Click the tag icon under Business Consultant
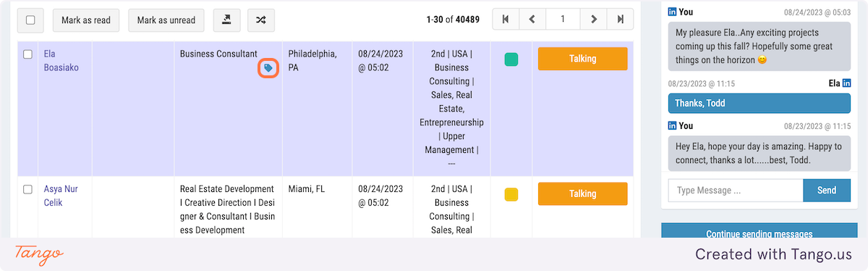 point(268,68)
